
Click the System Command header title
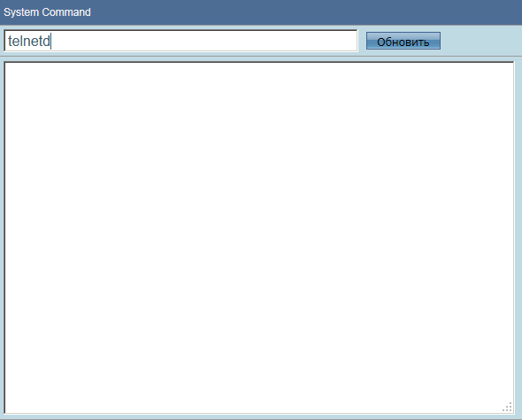click(x=47, y=12)
